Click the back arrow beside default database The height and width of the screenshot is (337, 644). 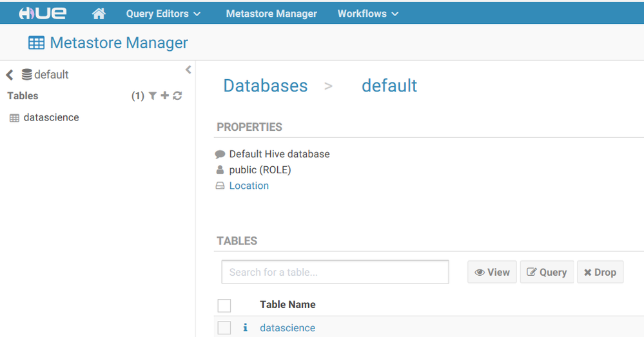[x=10, y=75]
